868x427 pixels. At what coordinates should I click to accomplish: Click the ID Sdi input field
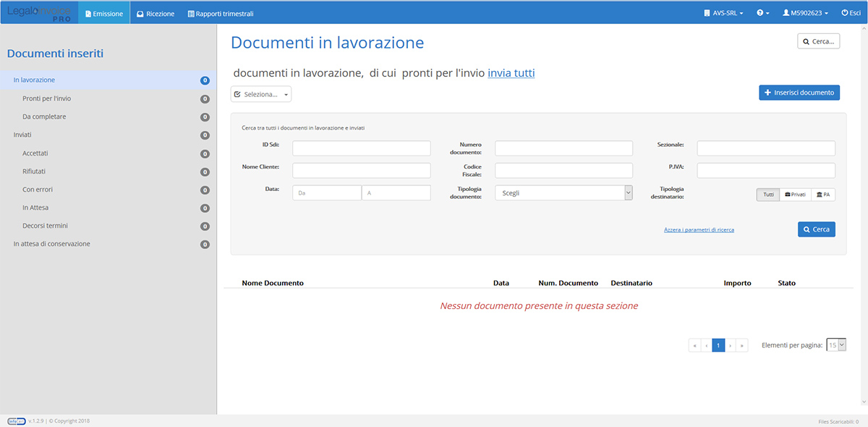pyautogui.click(x=361, y=148)
